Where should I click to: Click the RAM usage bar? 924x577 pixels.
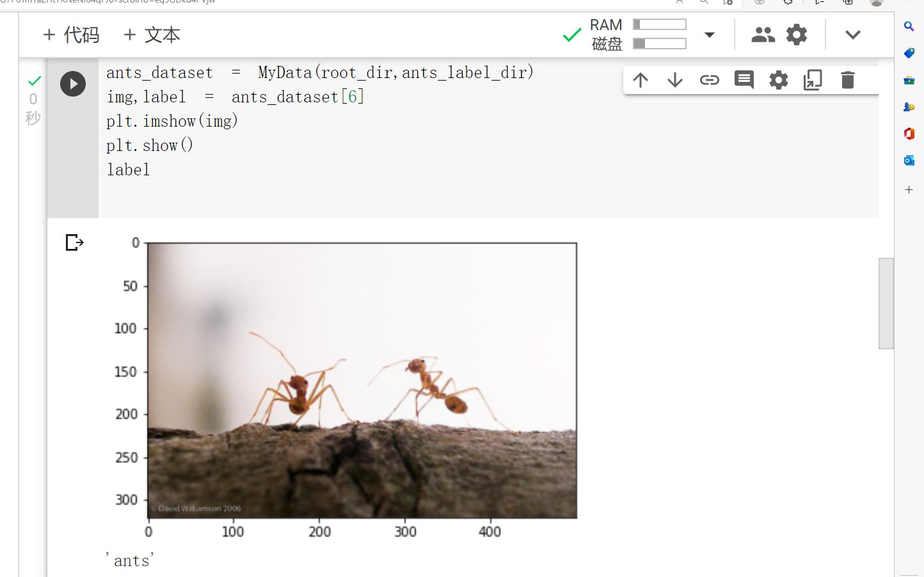click(x=660, y=24)
